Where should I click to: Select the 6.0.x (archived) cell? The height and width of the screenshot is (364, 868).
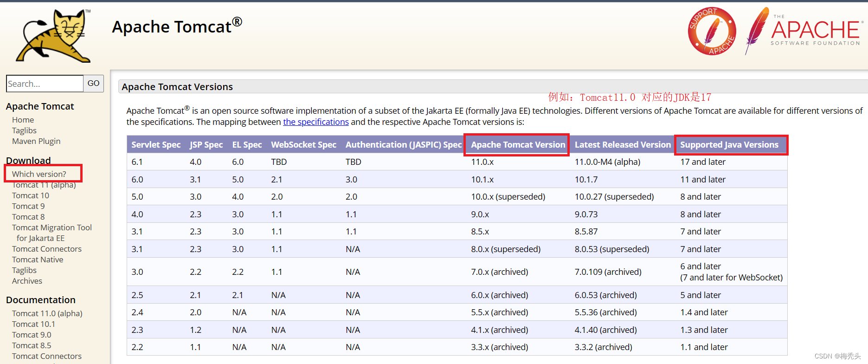point(500,295)
